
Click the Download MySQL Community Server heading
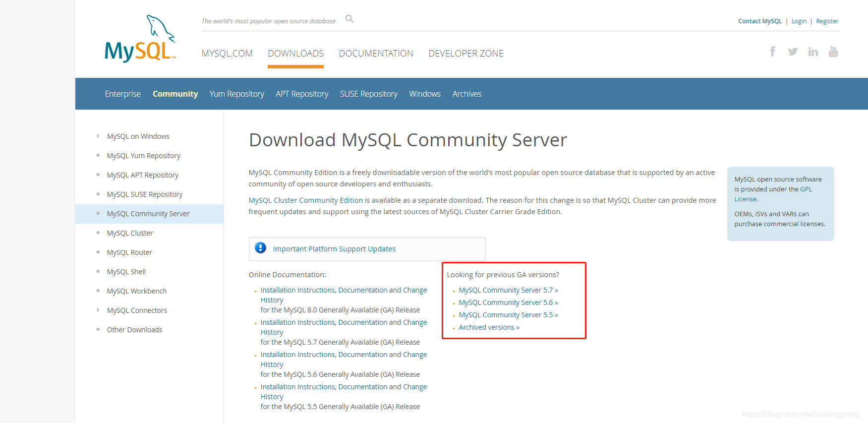click(x=408, y=140)
